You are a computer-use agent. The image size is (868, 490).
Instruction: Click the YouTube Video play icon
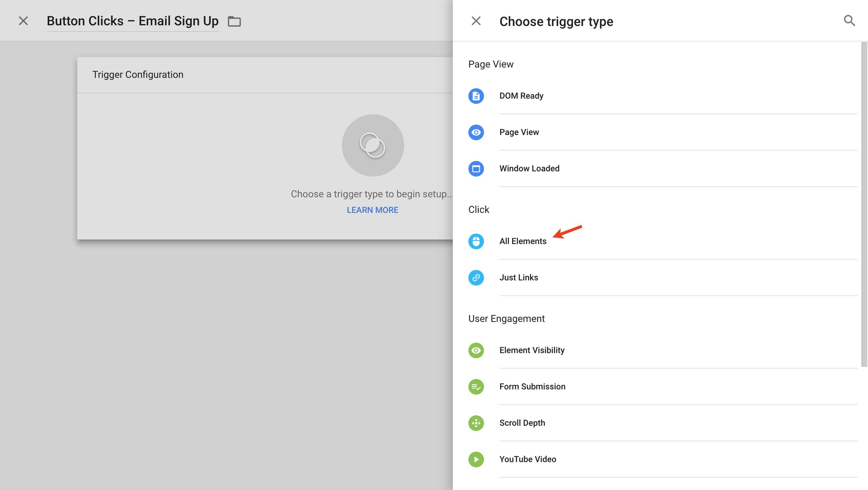[476, 459]
